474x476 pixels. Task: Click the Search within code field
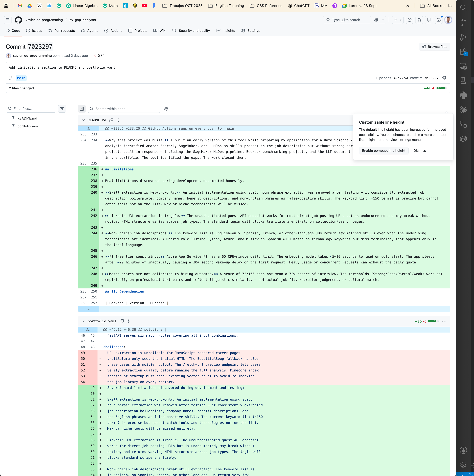point(124,109)
